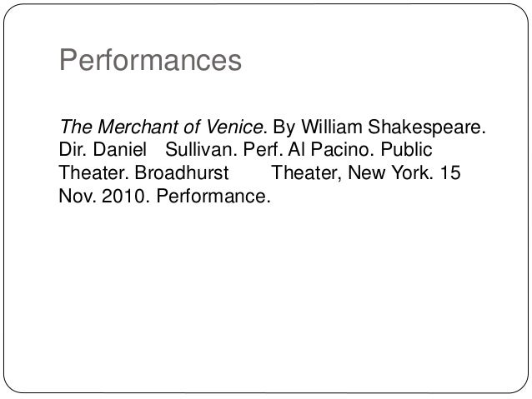
Task: Click the word Shakespeare
Action: coord(424,127)
